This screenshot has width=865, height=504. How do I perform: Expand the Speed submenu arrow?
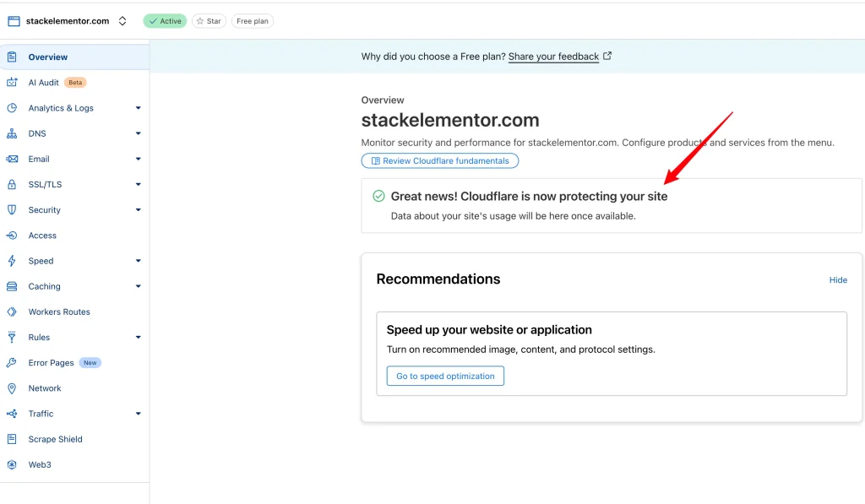click(x=138, y=261)
